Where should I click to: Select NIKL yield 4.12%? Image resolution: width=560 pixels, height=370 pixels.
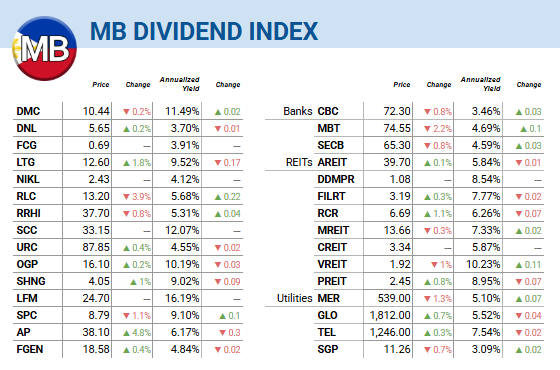pyautogui.click(x=185, y=179)
